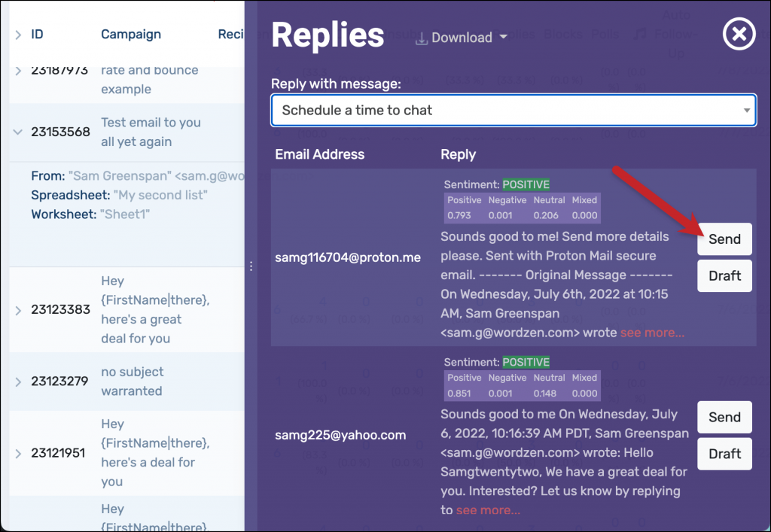Close the Replies panel with the circled X

point(739,33)
